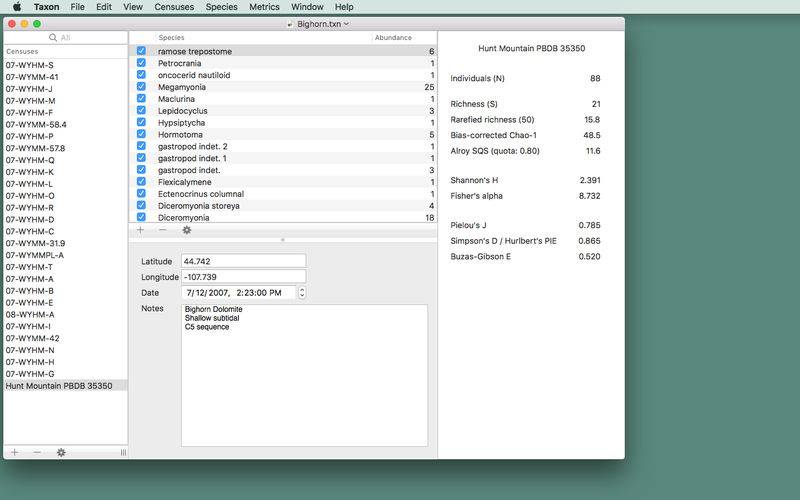Click the Shannon's H value 2.391
Image resolution: width=800 pixels, height=500 pixels.
tap(590, 180)
